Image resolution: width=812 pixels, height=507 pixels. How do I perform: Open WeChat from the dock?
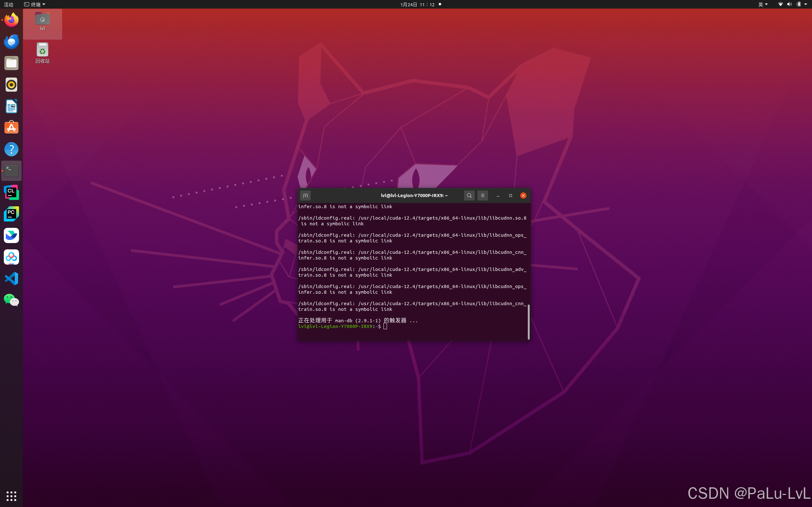coord(11,300)
